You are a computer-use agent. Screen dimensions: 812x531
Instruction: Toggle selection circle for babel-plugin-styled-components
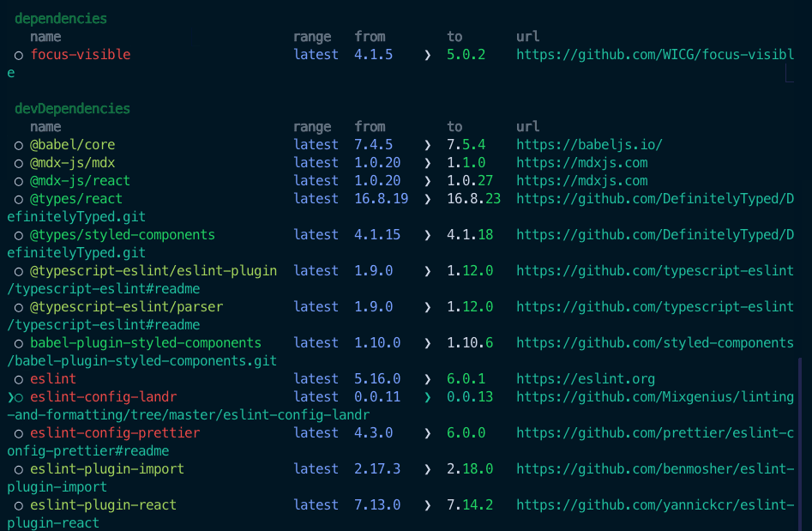[19, 343]
